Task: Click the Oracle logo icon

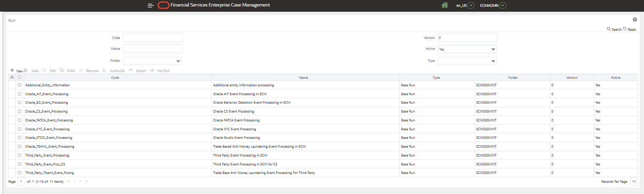Action: click(x=164, y=5)
